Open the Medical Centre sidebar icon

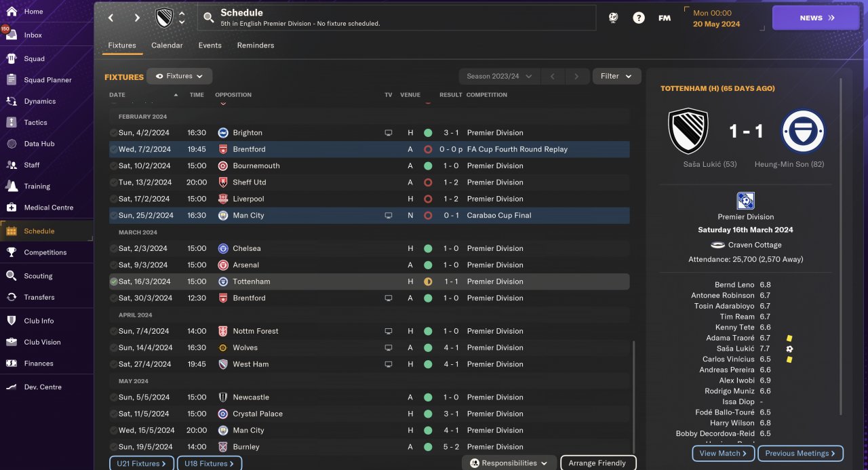(x=12, y=208)
